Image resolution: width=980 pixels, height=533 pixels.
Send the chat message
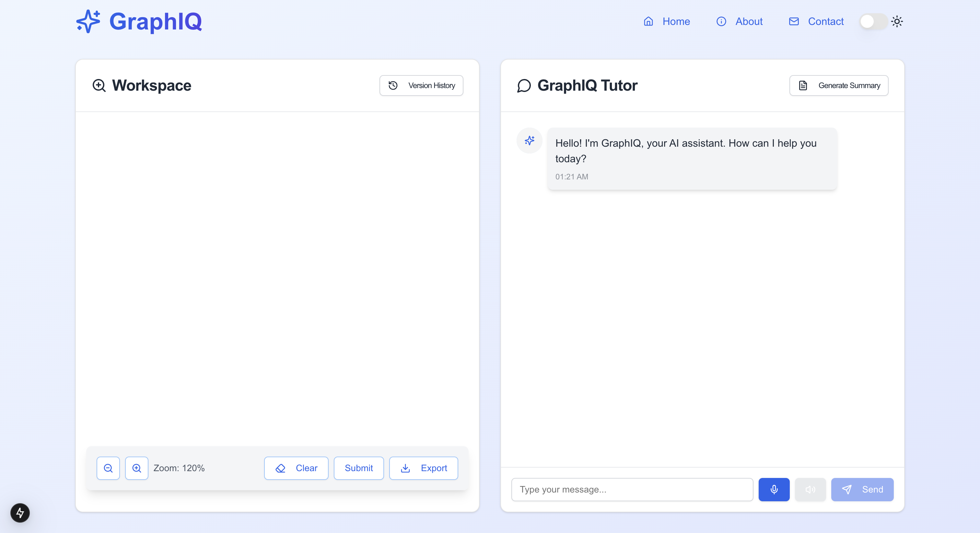(x=862, y=489)
